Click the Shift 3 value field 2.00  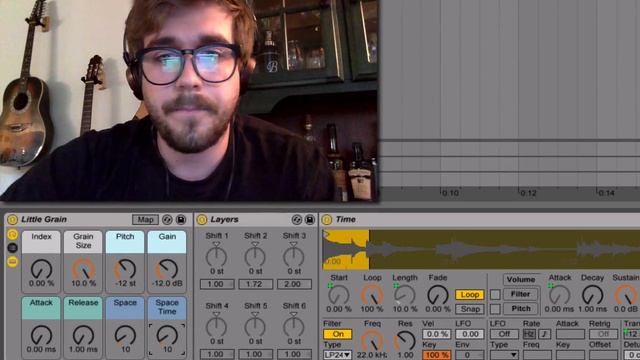294,284
